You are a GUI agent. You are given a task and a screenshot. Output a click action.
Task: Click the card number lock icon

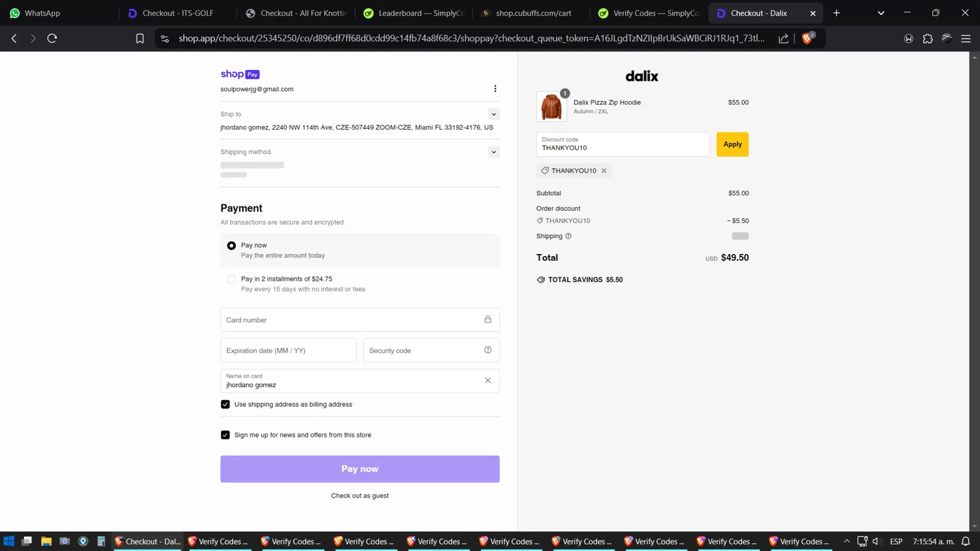point(487,319)
